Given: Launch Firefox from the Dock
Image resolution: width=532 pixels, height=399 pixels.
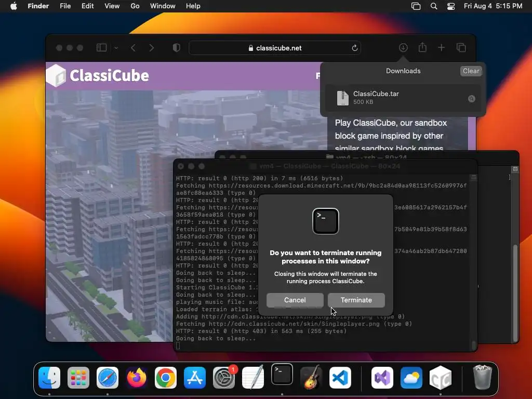Looking at the screenshot, I should click(137, 378).
